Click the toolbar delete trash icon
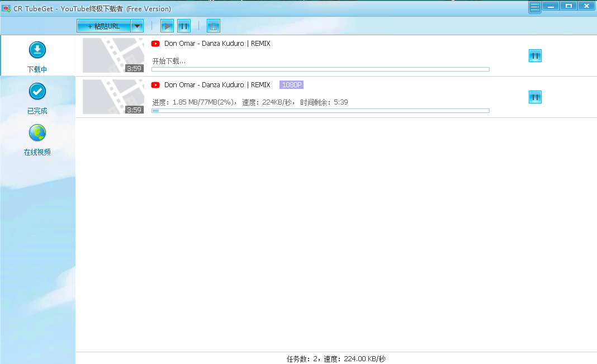The image size is (597, 364). 213,26
